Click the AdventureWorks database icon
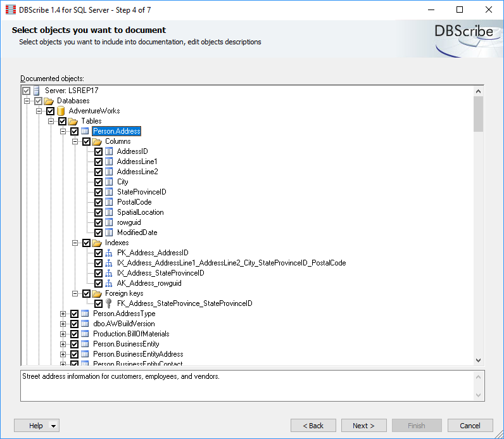The image size is (504, 439). point(61,111)
